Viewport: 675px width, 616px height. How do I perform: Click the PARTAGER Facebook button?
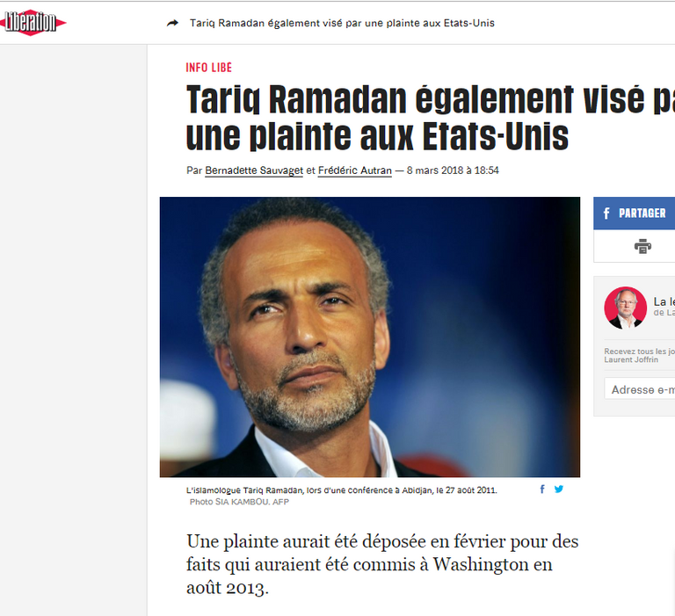click(634, 213)
